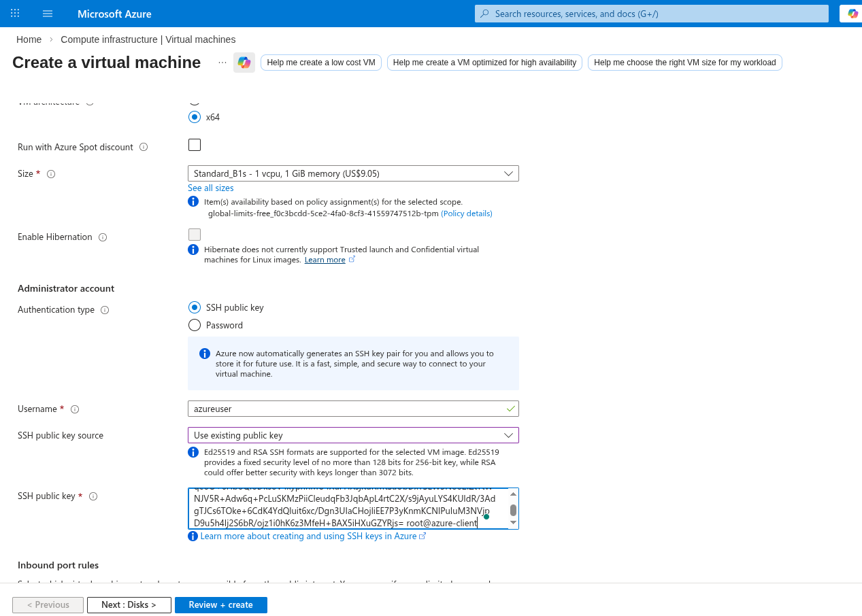Open Compute infrastructure | Virtual machines breadcrumb
862x616 pixels.
tap(148, 39)
